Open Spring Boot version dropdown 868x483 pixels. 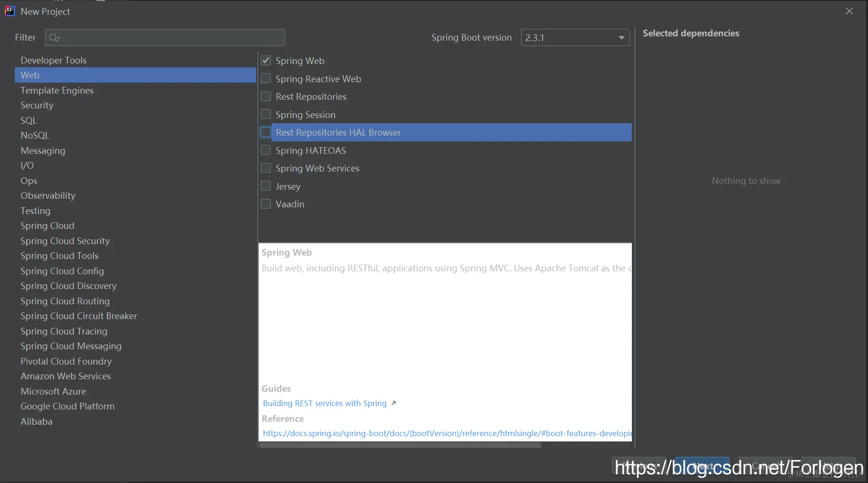[575, 37]
